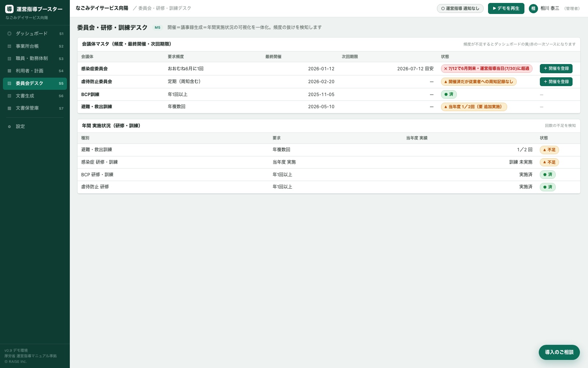Select 文書生成 in the sidebar
This screenshot has height=368, width=588.
(35, 96)
